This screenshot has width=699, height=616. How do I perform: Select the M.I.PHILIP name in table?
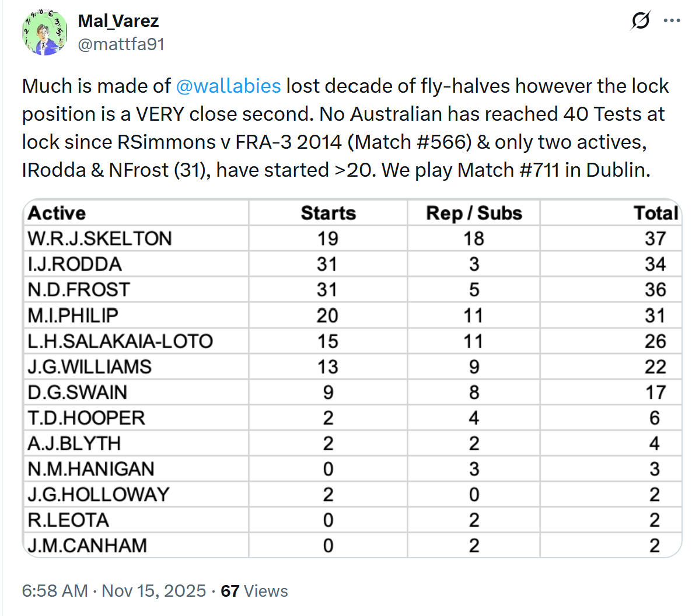point(73,316)
